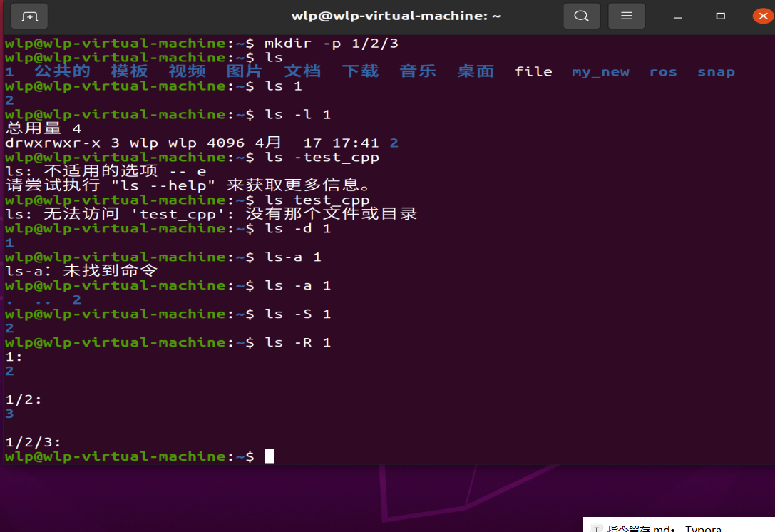
Task: Maximize the terminal window
Action: 721,16
